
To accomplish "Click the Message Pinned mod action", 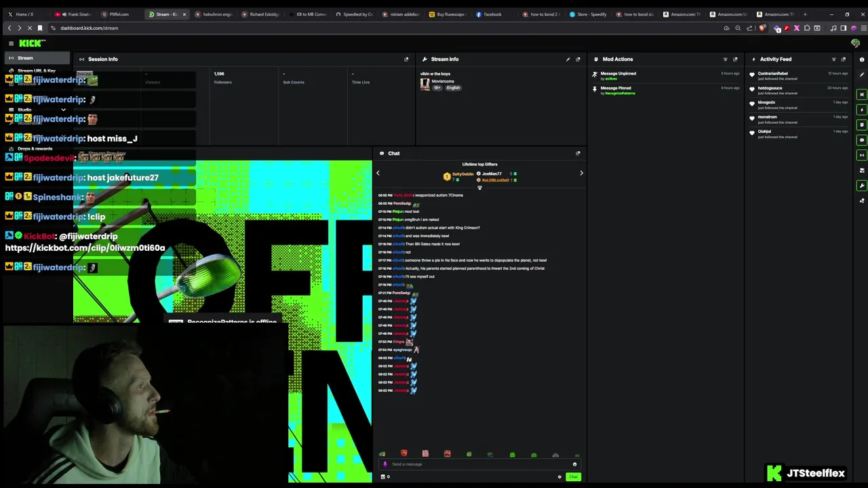I will (x=615, y=89).
